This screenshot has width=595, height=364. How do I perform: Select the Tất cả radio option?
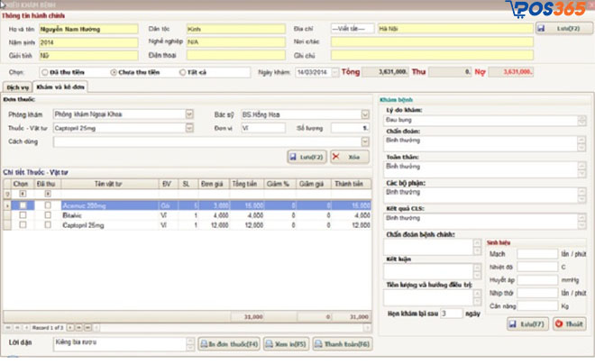(x=184, y=70)
